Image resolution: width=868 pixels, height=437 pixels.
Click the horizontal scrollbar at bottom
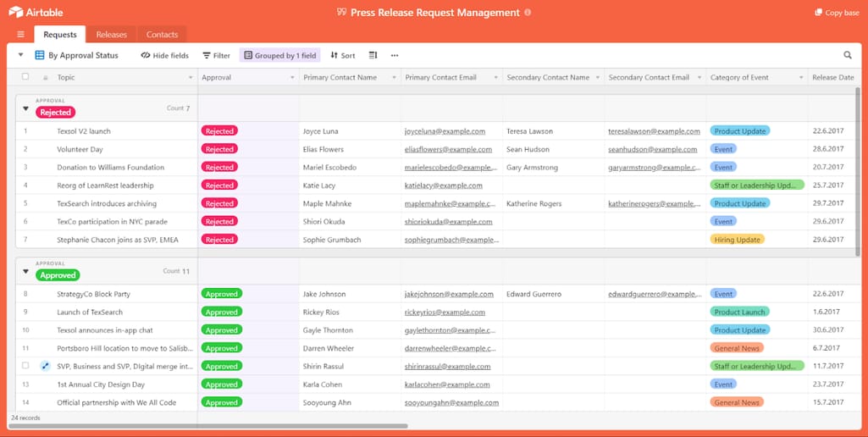[x=208, y=426]
